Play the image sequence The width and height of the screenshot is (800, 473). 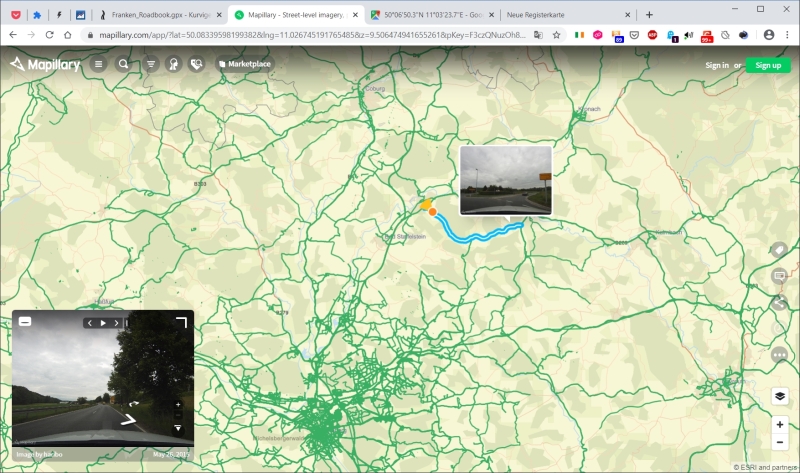click(103, 323)
